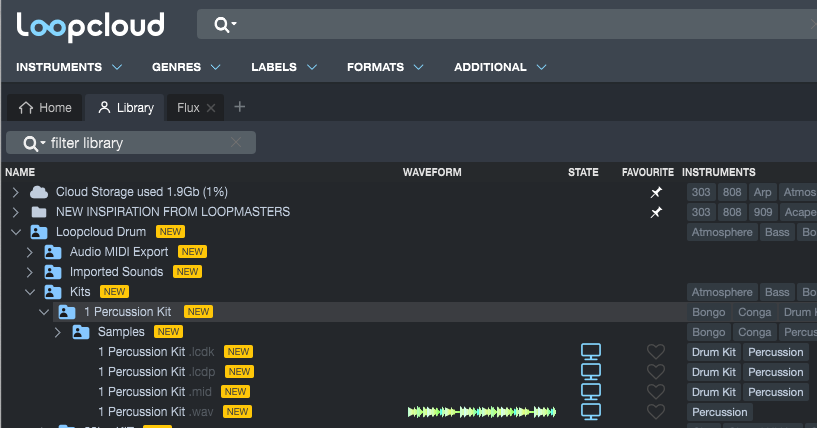
Task: Collapse the Loopcloud Drum folder
Action: tap(16, 232)
